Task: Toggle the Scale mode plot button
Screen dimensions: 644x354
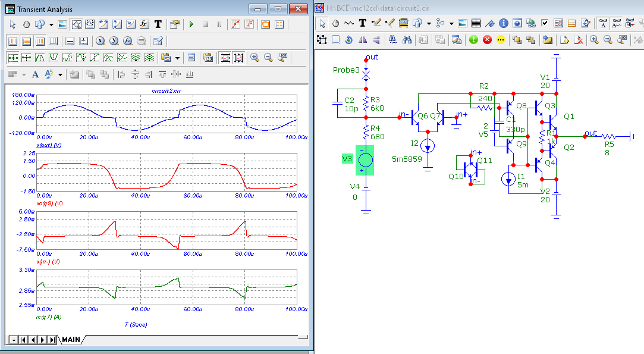Action: [77, 24]
